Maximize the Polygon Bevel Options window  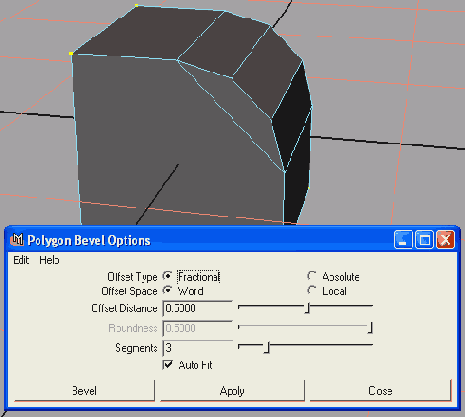tap(424, 240)
